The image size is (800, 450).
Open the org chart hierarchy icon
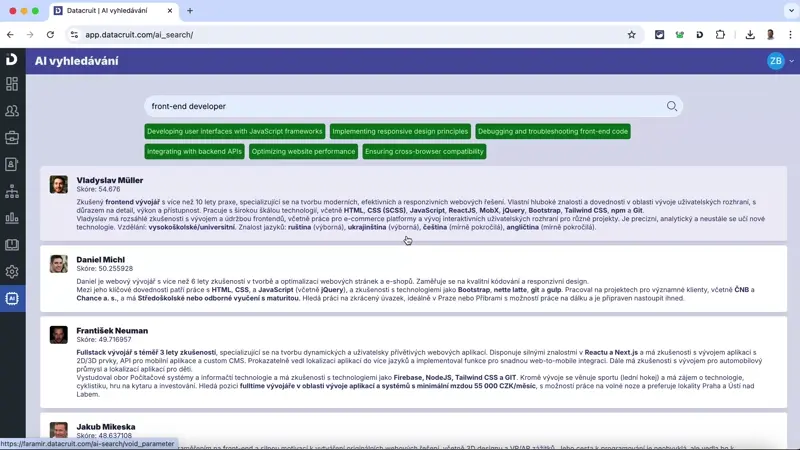pyautogui.click(x=12, y=191)
